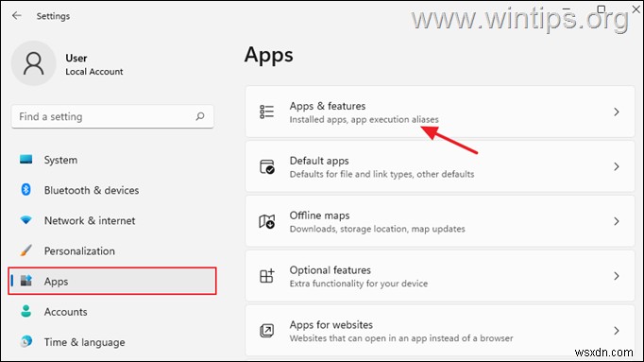Click the Time & language globe icon
The width and height of the screenshot is (644, 362).
pyautogui.click(x=25, y=341)
